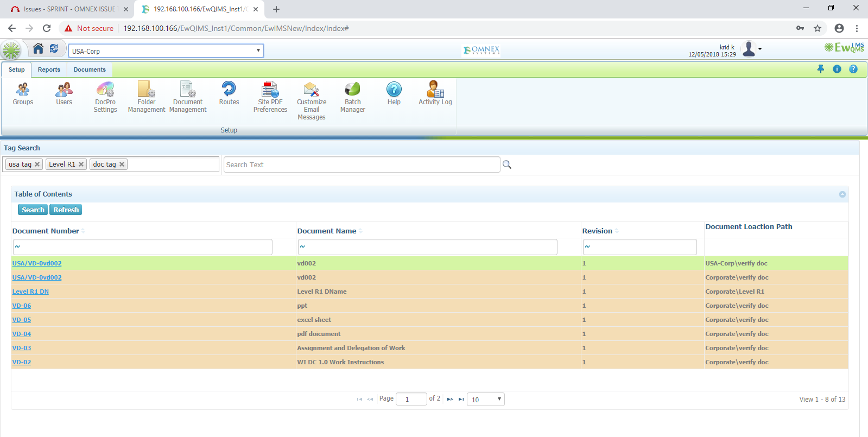868x437 pixels.
Task: Switch to the Reports tab
Action: [49, 69]
